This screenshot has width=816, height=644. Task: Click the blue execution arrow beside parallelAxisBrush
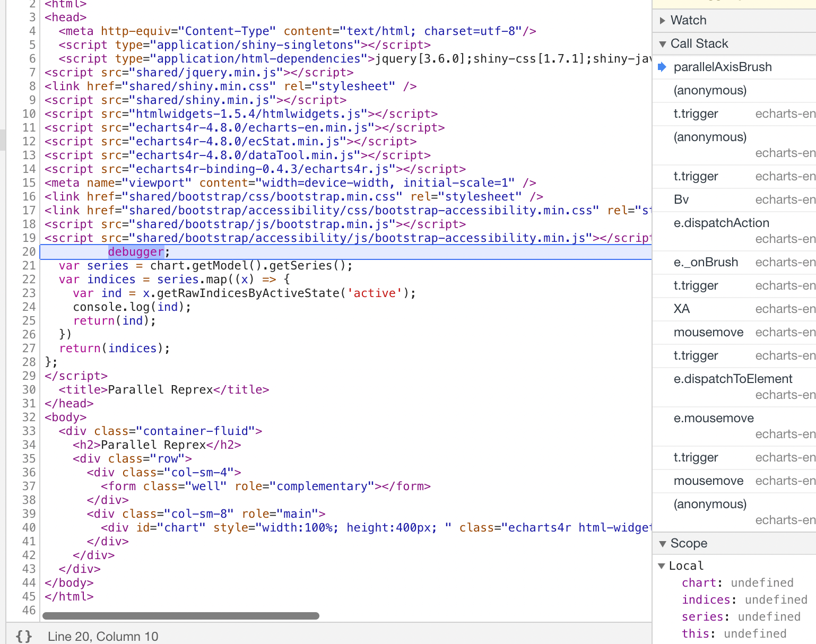[x=661, y=67]
